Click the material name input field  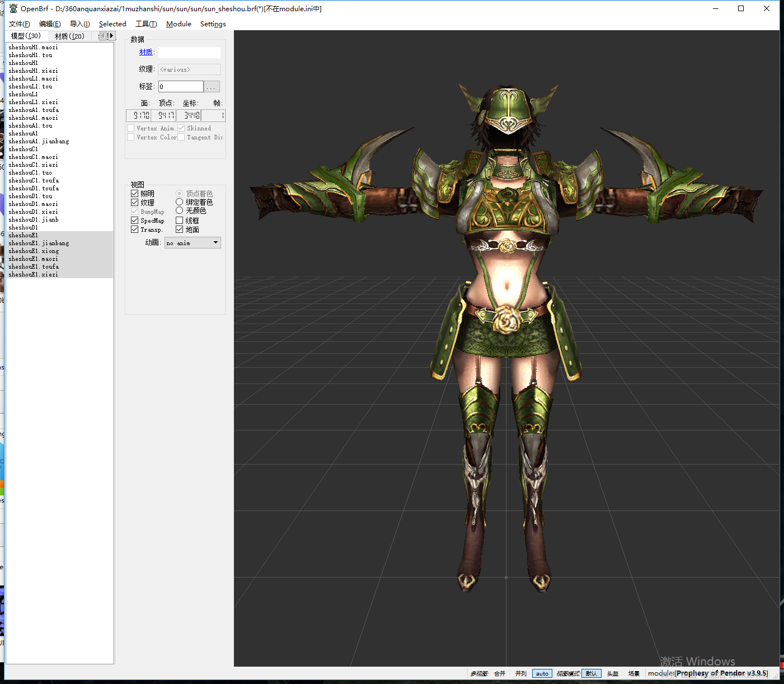coord(189,52)
